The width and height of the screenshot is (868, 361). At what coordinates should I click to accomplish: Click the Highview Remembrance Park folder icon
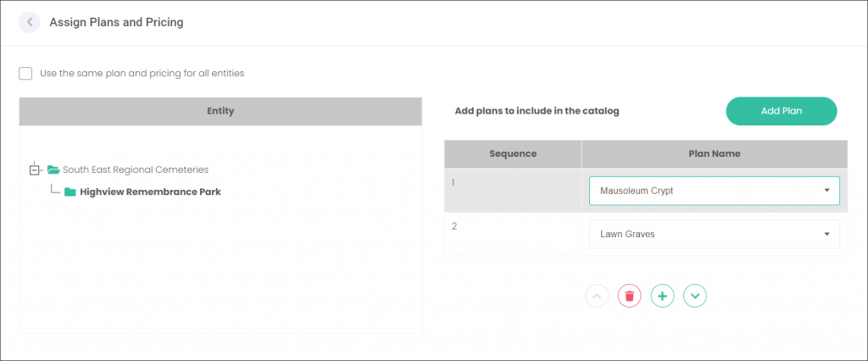(70, 192)
